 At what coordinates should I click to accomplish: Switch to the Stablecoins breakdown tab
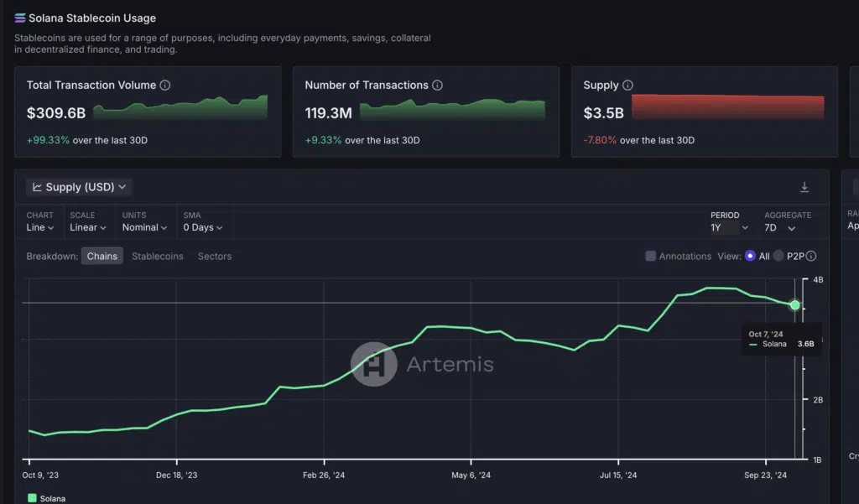click(x=157, y=256)
